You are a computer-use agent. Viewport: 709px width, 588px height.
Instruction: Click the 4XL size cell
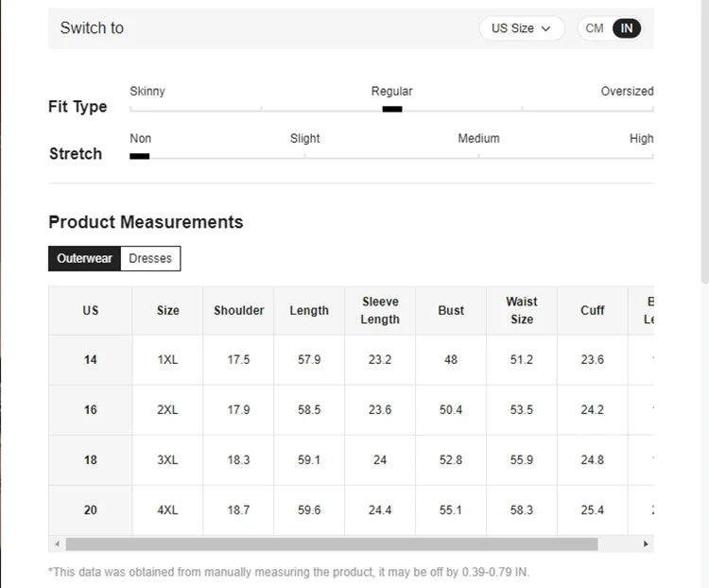[x=167, y=510]
